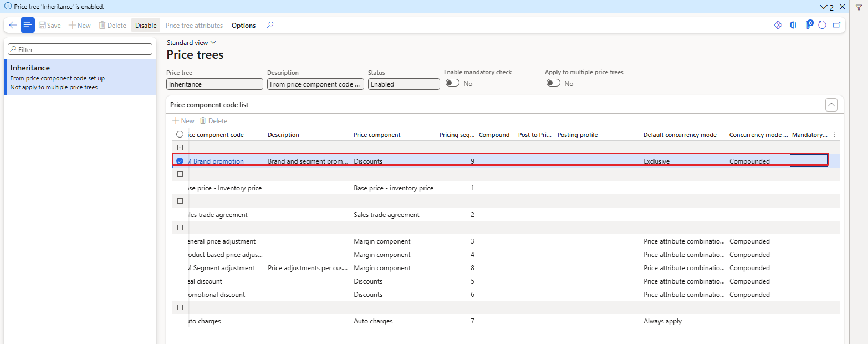Check group box above Auto charges row
This screenshot has width=868, height=344.
180,307
